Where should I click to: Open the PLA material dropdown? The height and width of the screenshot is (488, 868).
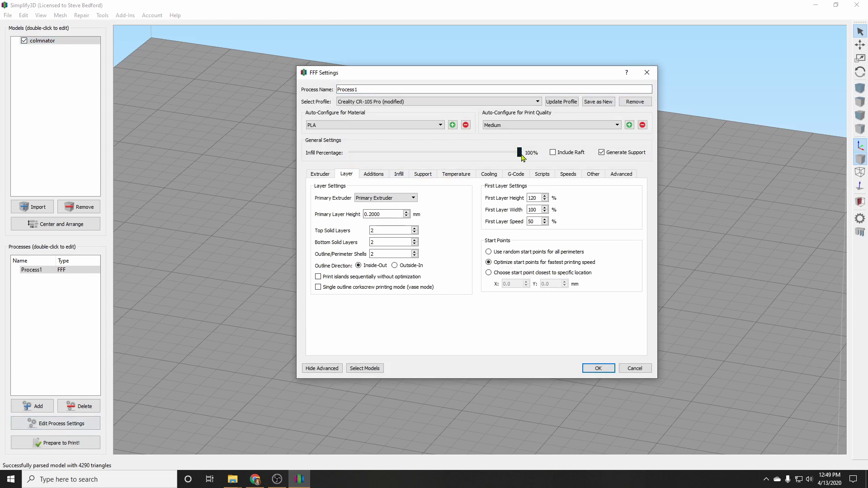click(x=375, y=125)
